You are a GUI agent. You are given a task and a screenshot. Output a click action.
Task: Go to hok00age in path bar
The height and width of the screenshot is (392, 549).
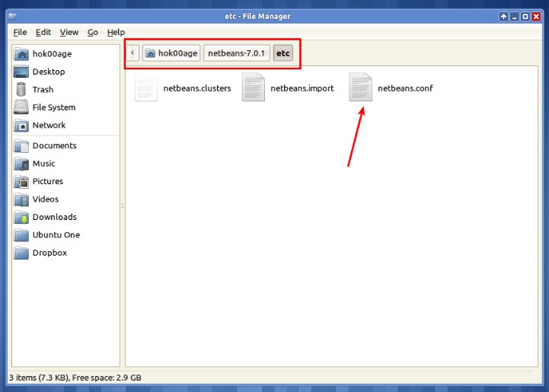point(171,53)
